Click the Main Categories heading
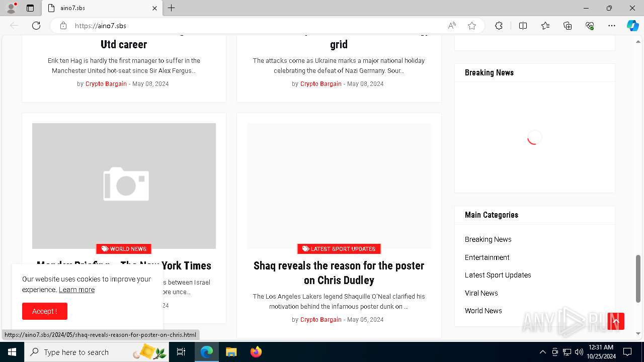Viewport: 644px width, 362px height. pyautogui.click(x=492, y=215)
